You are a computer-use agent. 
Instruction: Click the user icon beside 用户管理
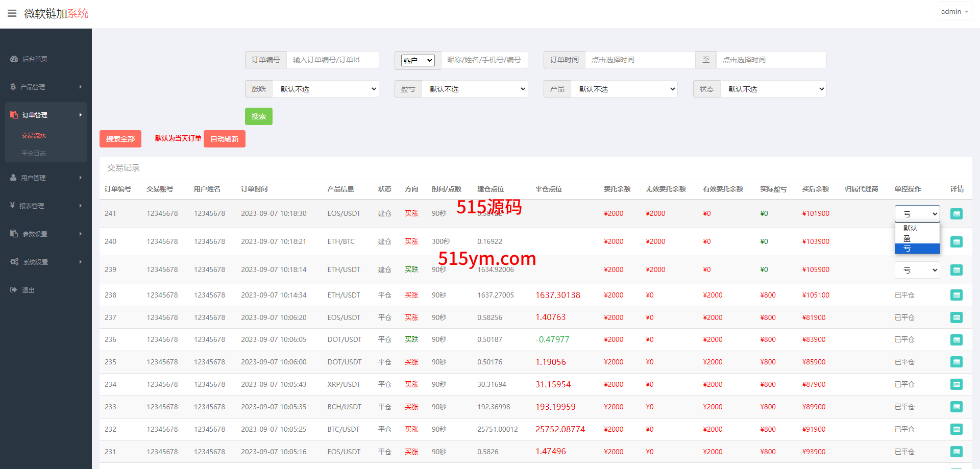pyautogui.click(x=13, y=178)
